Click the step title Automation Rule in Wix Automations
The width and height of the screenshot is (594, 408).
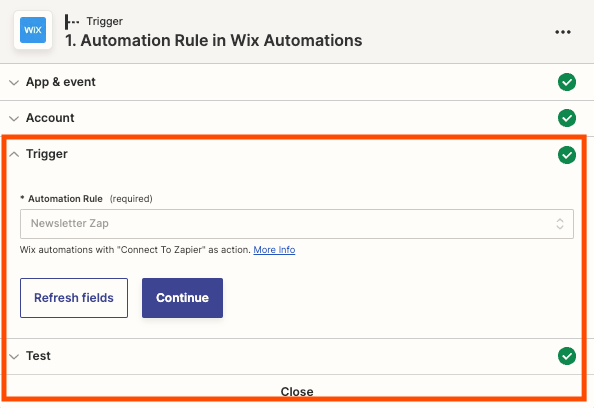coord(213,41)
